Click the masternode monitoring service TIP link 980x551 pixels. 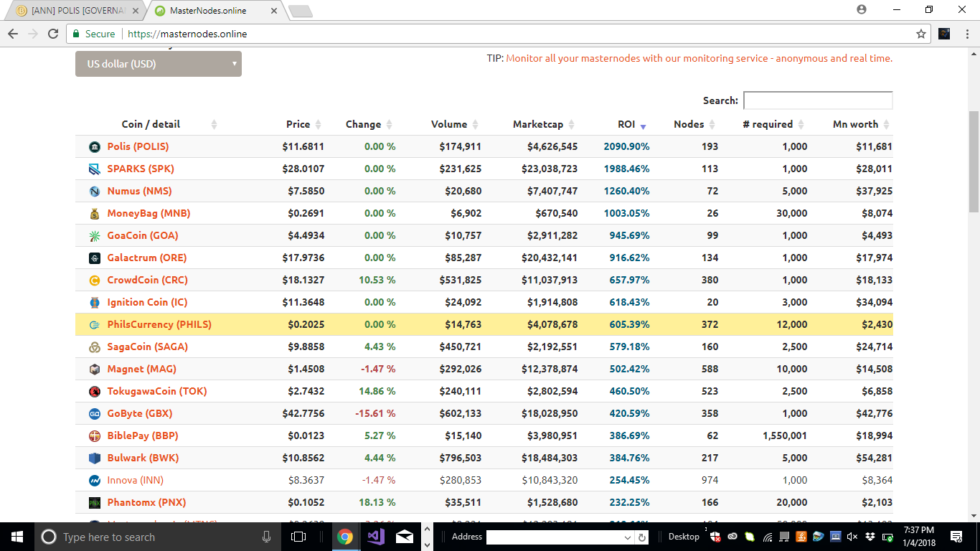point(699,59)
